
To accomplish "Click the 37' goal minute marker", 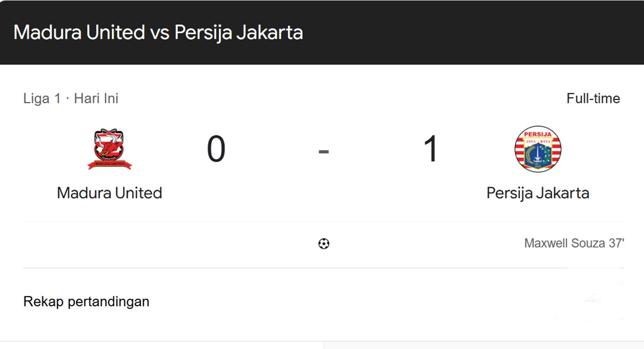I will (x=616, y=243).
